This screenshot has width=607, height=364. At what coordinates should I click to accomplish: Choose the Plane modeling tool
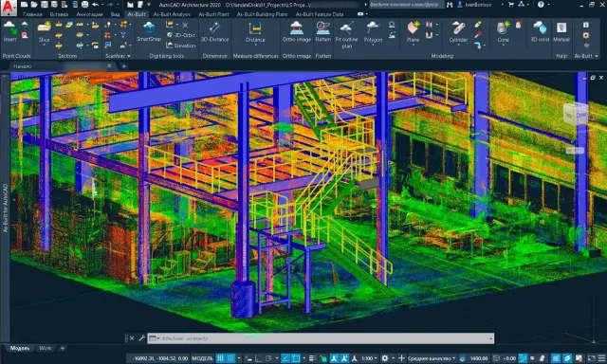tap(414, 32)
